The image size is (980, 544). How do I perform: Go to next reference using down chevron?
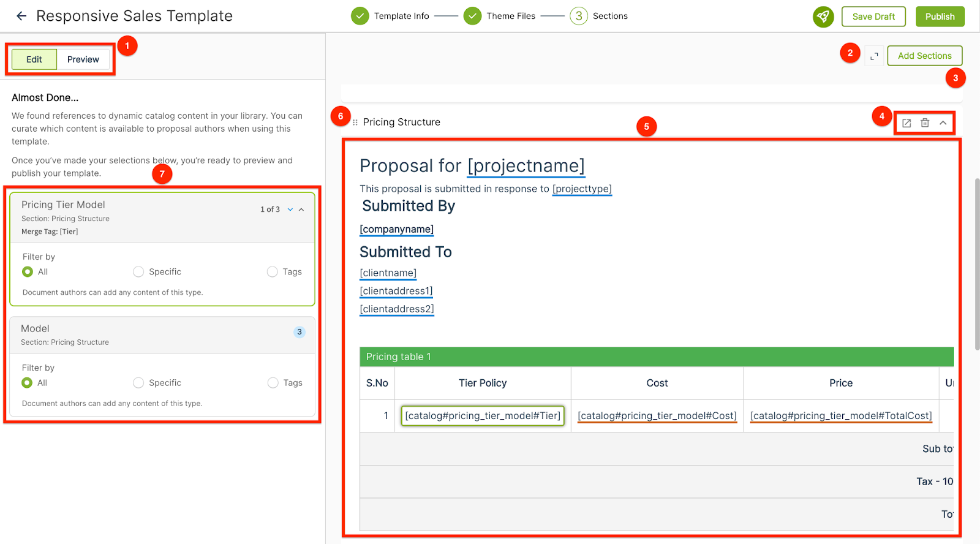click(290, 210)
